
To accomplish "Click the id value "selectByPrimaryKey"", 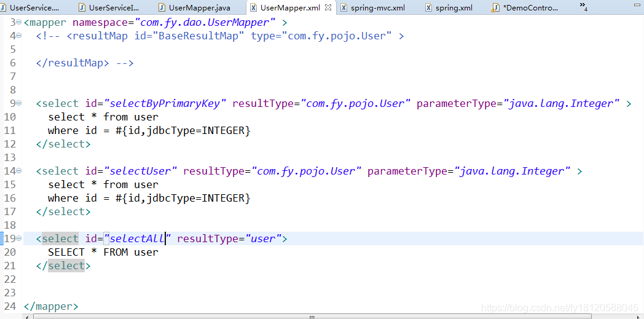I will click(x=165, y=103).
